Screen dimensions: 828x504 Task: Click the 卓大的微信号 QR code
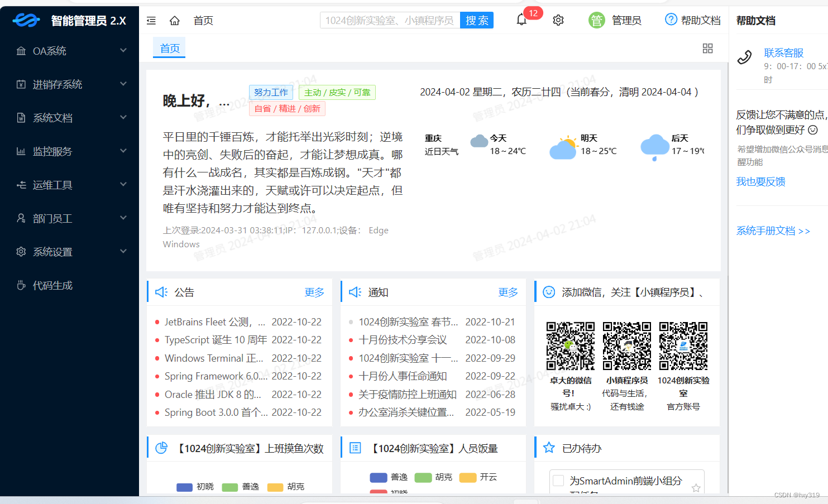pos(571,345)
